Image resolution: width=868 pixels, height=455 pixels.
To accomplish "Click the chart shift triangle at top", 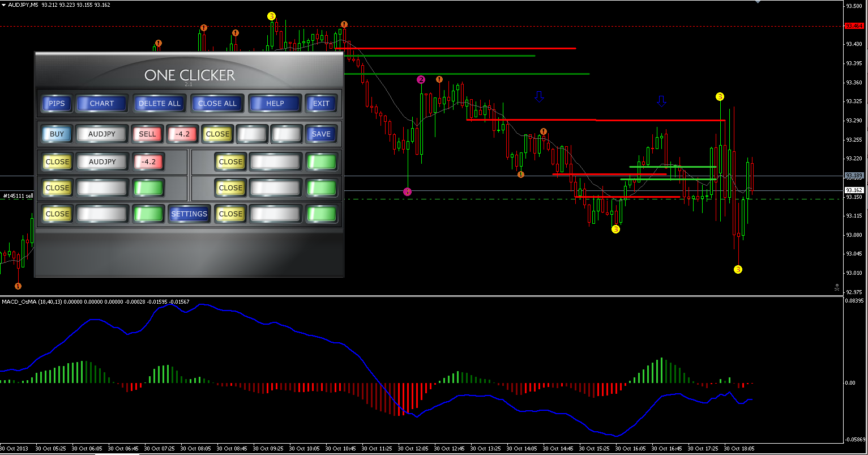I will pyautogui.click(x=759, y=2).
